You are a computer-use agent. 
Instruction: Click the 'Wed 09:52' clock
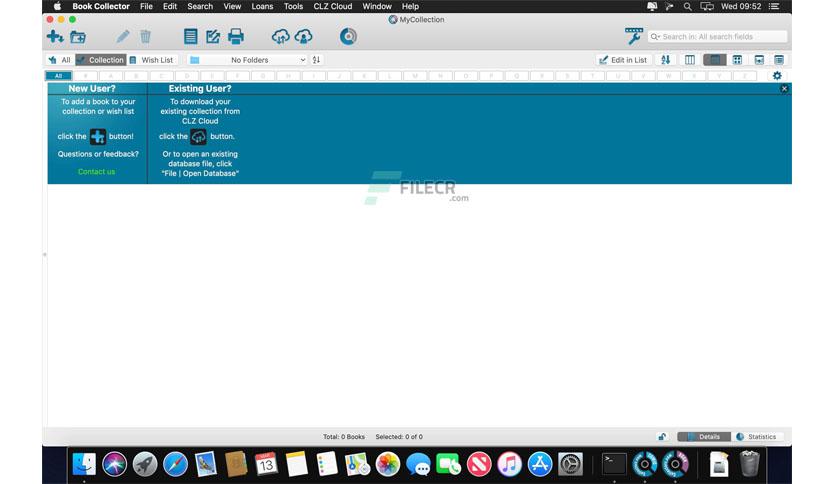(741, 6)
